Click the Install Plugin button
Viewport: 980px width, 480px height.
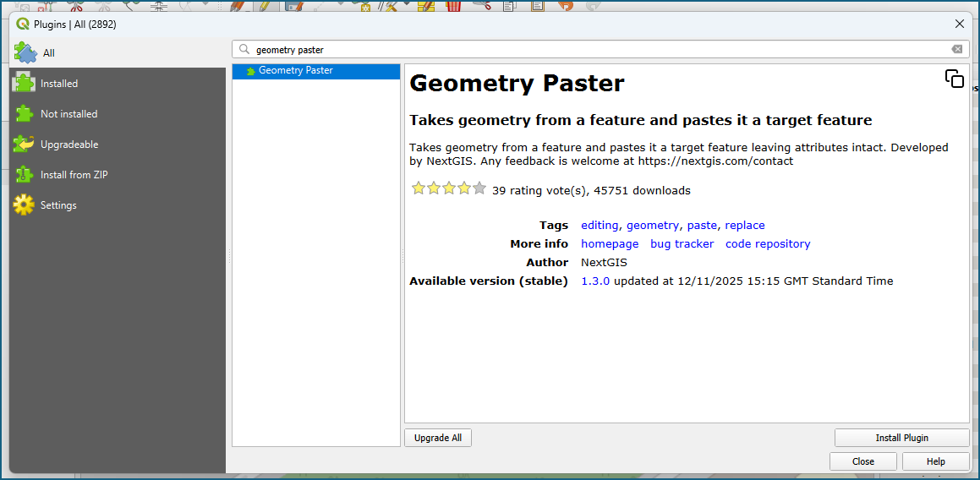pos(902,438)
